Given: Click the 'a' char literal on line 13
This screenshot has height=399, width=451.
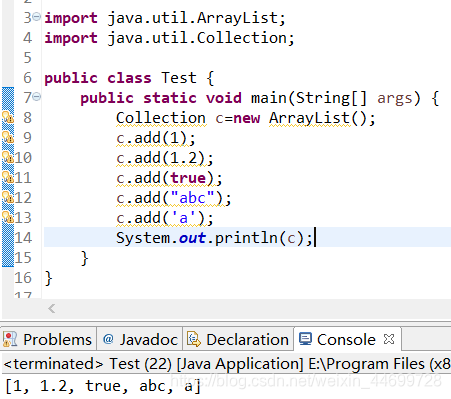Looking at the screenshot, I should (x=183, y=218).
